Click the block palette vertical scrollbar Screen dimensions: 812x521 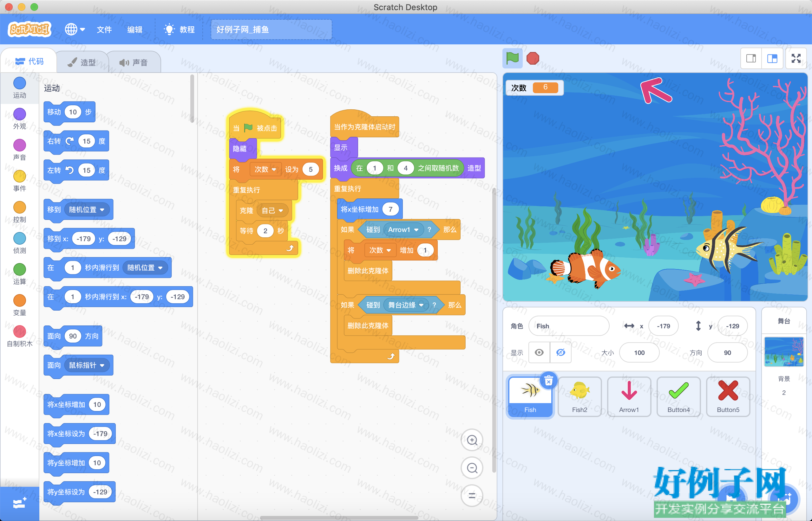click(x=192, y=99)
